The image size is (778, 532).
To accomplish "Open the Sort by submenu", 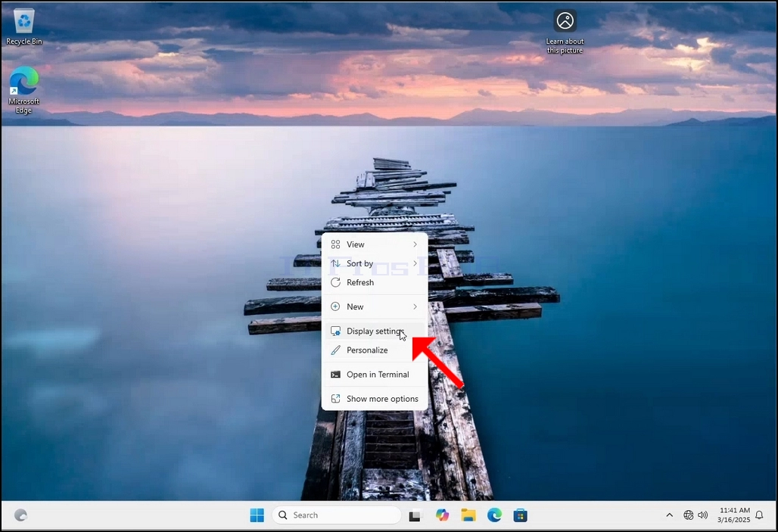I will [x=375, y=263].
